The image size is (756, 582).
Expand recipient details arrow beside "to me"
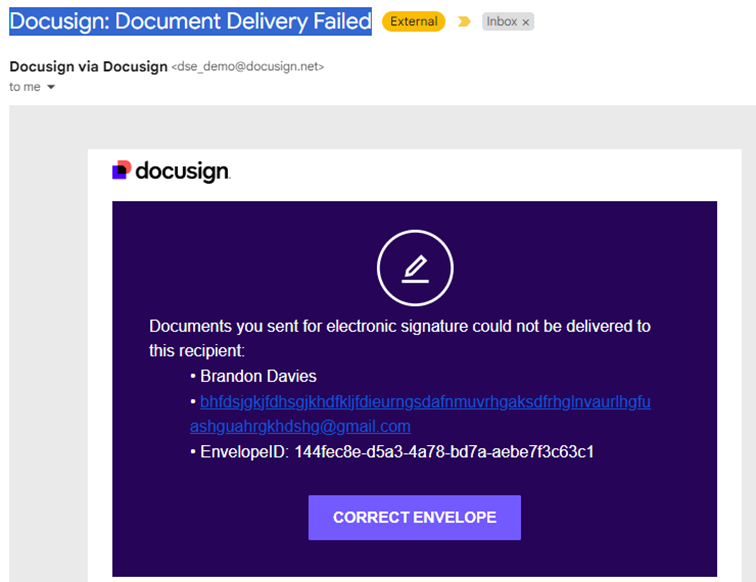(x=51, y=87)
